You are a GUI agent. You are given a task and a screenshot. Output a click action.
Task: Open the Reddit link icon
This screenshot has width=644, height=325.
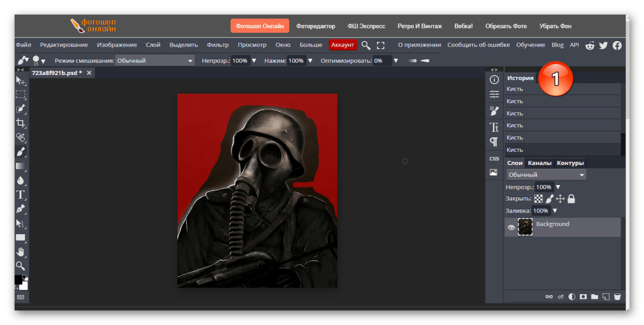point(590,45)
